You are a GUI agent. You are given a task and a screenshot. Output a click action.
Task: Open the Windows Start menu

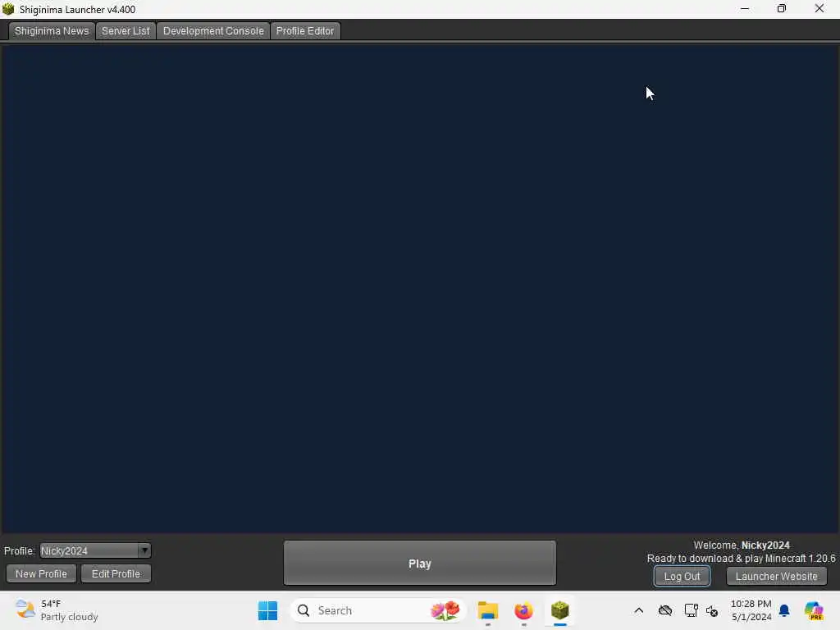point(268,610)
